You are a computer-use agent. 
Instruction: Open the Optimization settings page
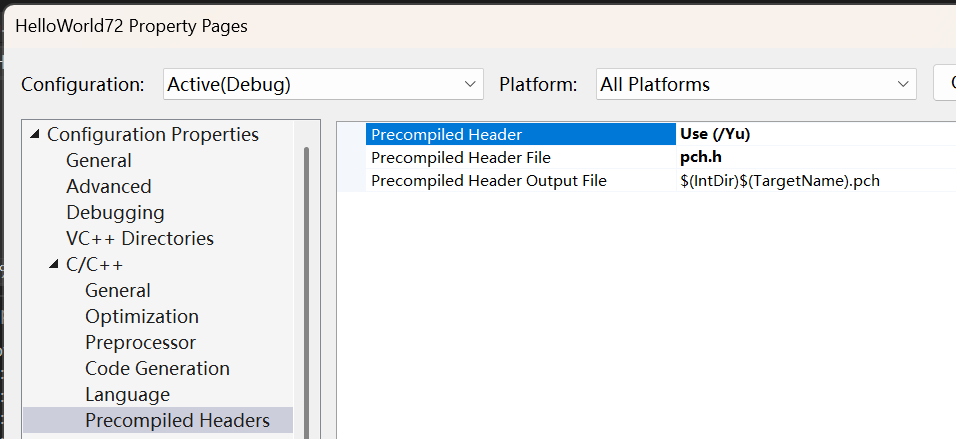141,317
